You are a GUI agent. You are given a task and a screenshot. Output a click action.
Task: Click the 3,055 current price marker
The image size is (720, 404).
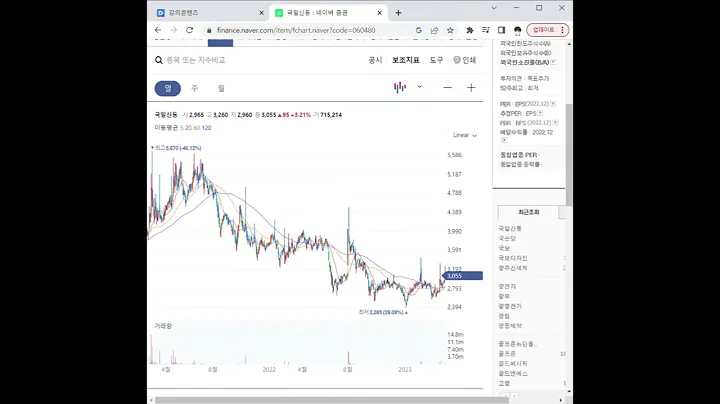pos(463,275)
